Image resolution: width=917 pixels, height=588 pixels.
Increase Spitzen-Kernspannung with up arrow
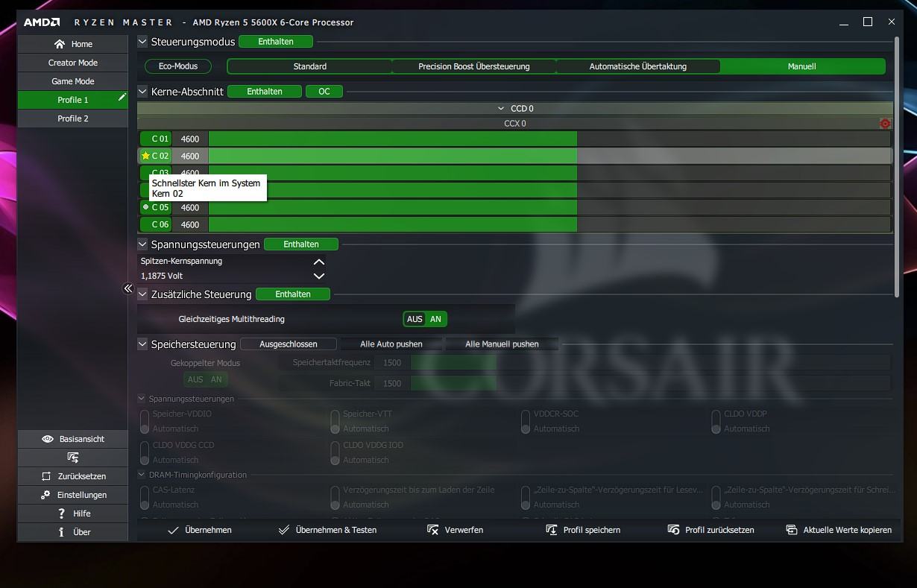[319, 262]
